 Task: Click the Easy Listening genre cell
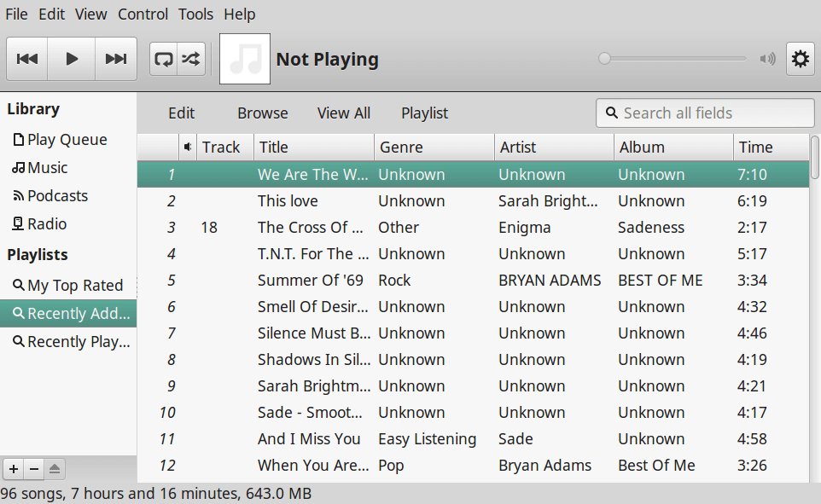point(428,438)
